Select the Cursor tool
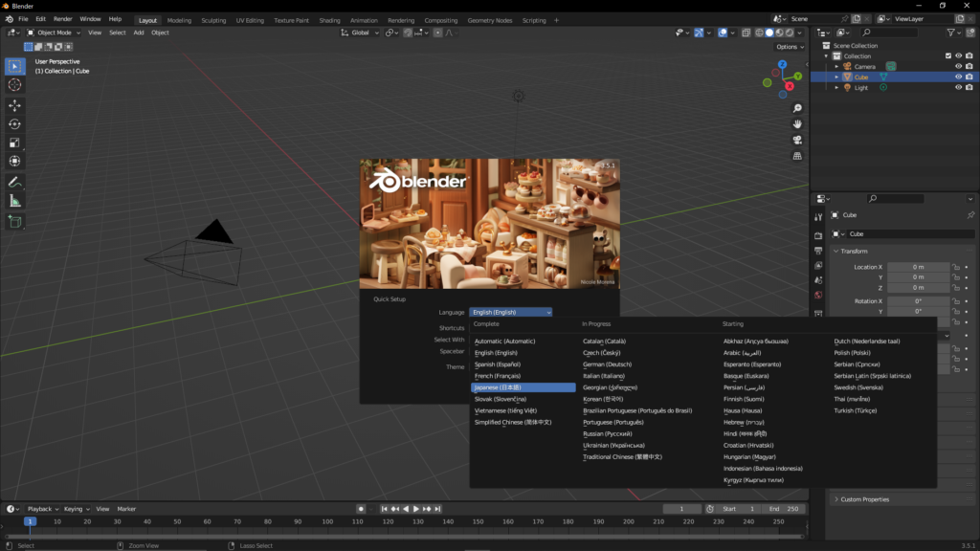The image size is (980, 551). 15,85
